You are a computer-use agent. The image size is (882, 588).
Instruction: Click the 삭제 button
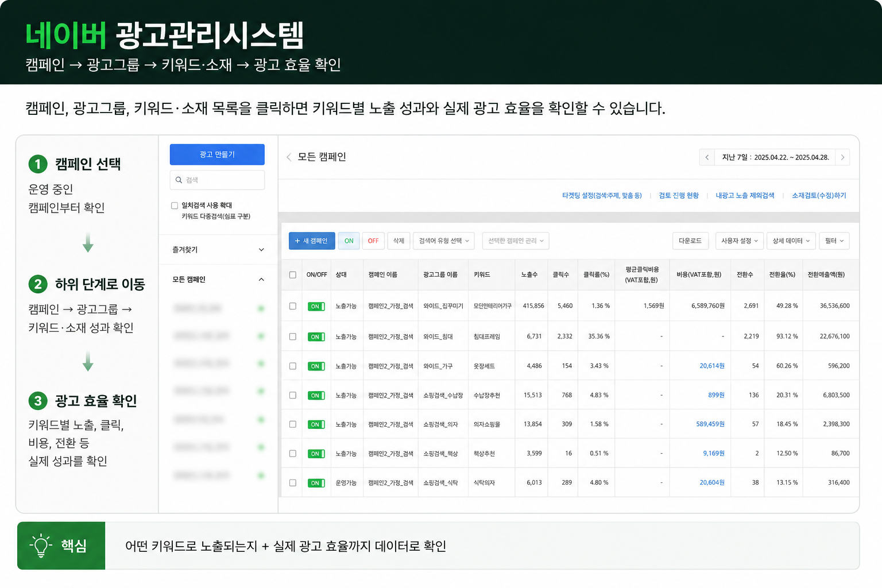tap(399, 241)
